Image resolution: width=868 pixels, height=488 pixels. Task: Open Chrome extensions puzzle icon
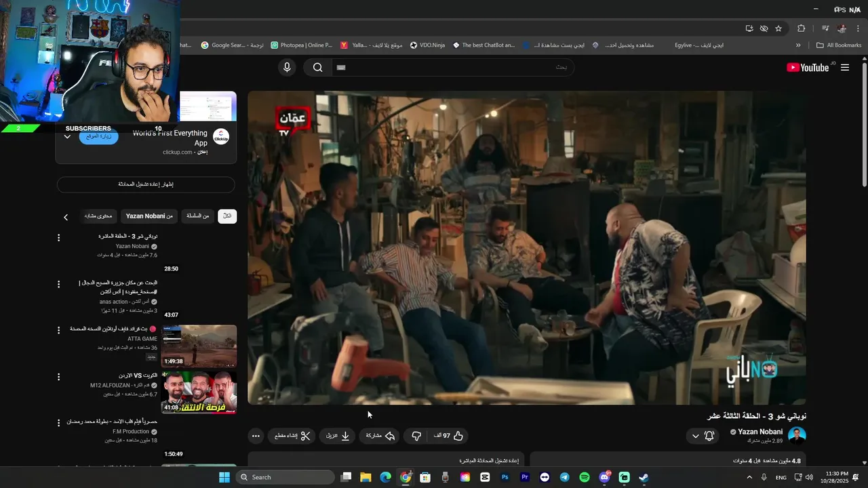[x=802, y=28]
